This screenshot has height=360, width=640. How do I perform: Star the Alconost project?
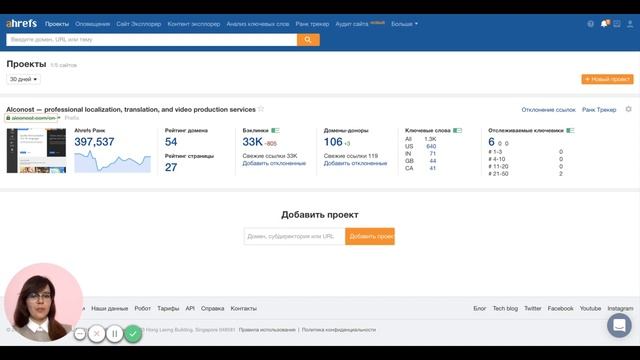[x=261, y=109]
